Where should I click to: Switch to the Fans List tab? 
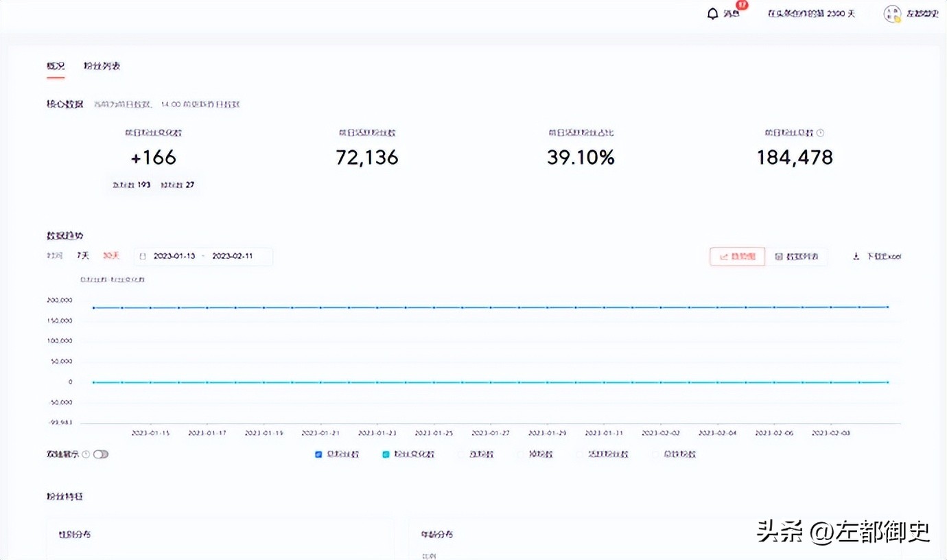(x=102, y=67)
